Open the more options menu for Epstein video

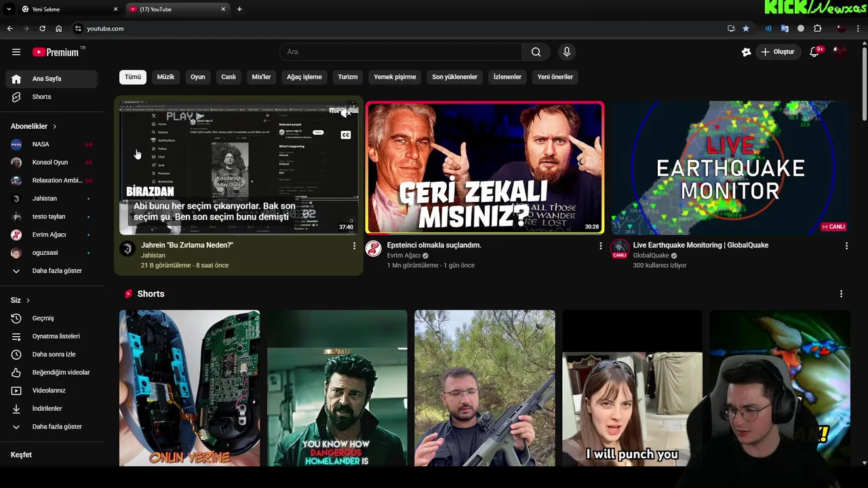pyautogui.click(x=600, y=246)
